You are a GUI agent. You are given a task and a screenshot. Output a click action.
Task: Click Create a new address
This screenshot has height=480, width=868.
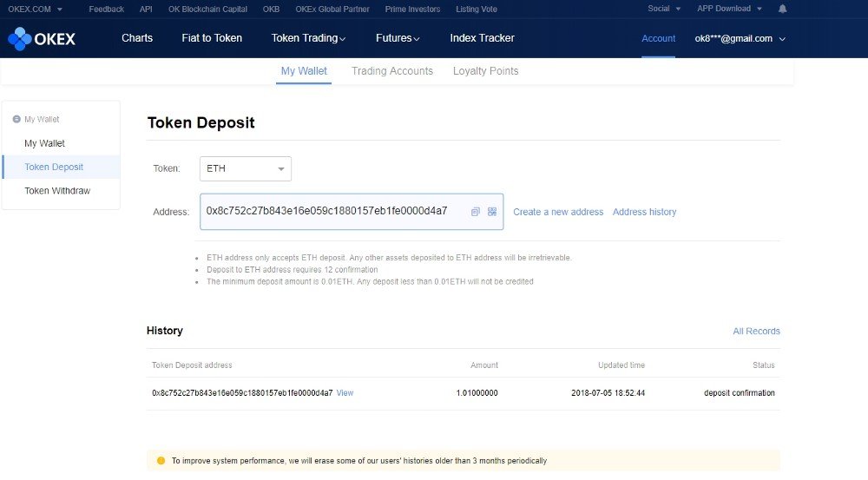tap(558, 212)
